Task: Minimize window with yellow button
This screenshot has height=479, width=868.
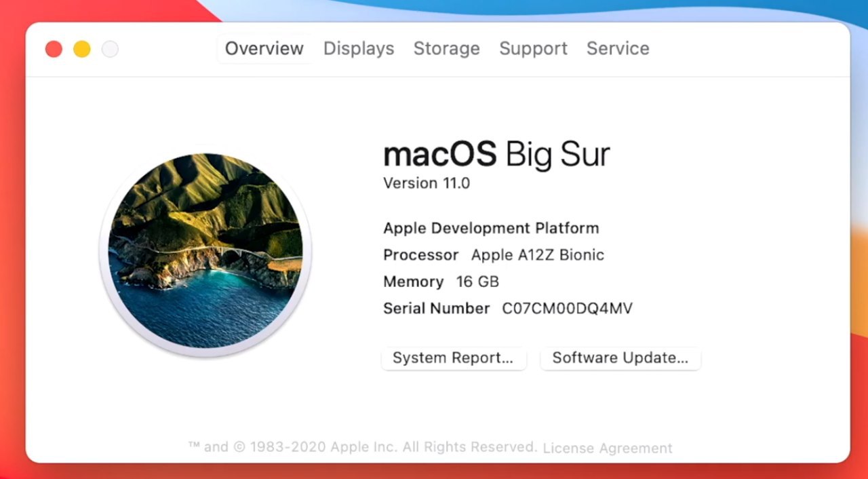Action: [82, 49]
